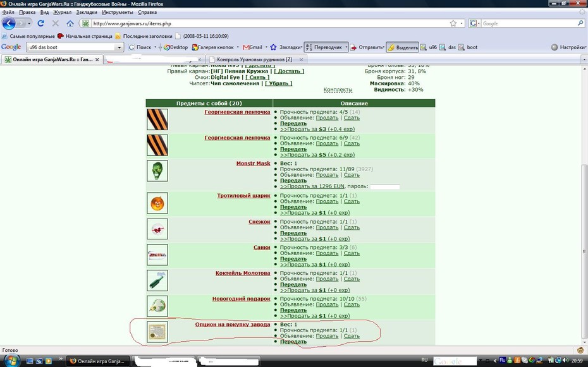This screenshot has width=588, height=367.
Task: Close the Онлайн игра GanjaWars tab
Action: [x=97, y=59]
